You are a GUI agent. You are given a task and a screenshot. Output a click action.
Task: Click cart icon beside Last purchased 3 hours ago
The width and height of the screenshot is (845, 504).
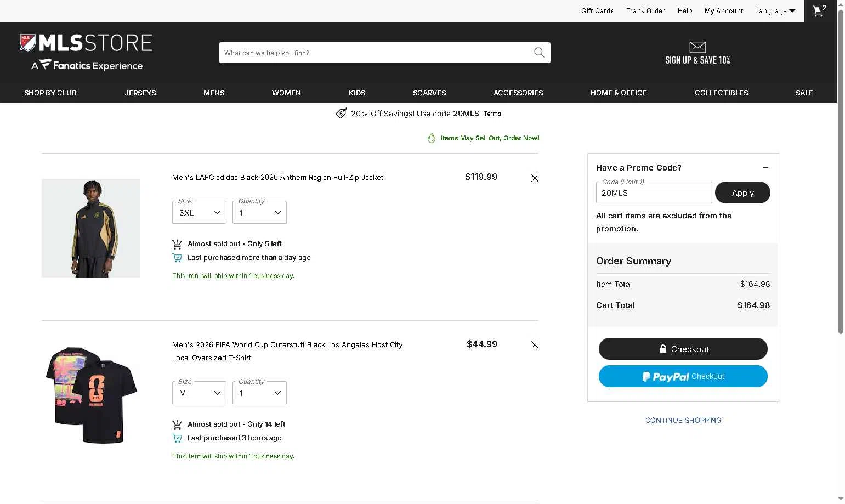[x=177, y=438]
